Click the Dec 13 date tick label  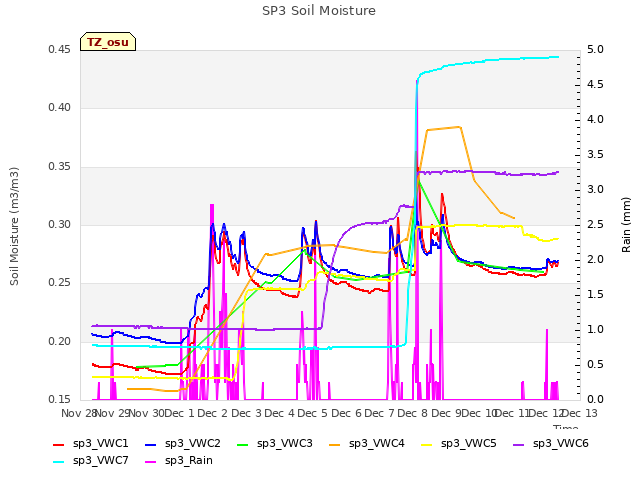point(580,414)
